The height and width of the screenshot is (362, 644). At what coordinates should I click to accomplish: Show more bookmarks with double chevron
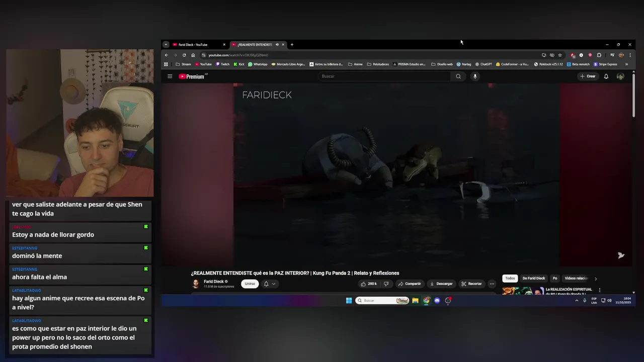coord(626,64)
